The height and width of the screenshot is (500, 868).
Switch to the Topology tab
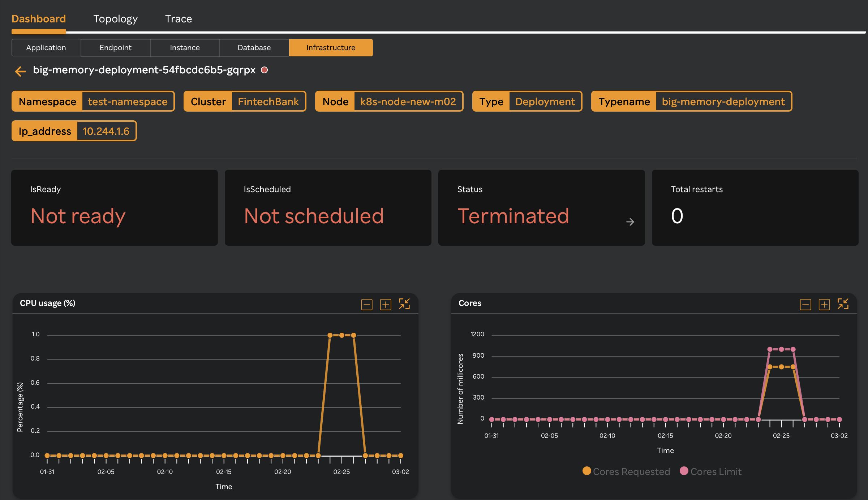tap(115, 19)
